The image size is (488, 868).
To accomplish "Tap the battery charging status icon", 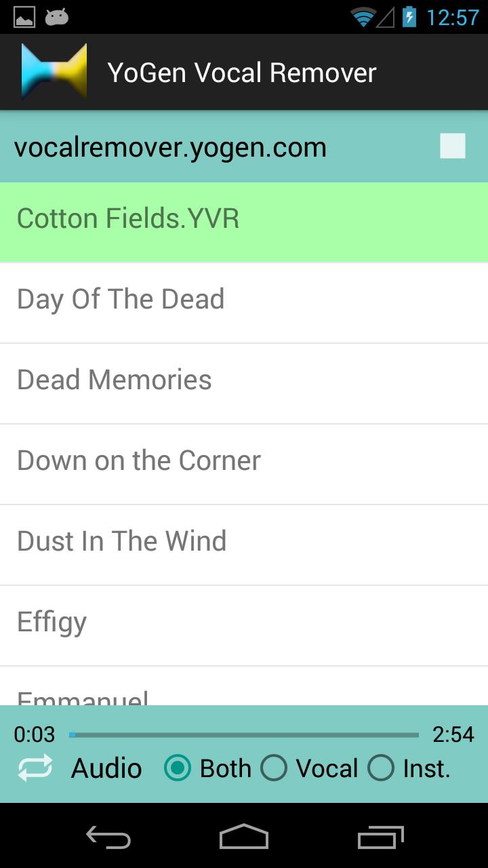I will tap(409, 17).
